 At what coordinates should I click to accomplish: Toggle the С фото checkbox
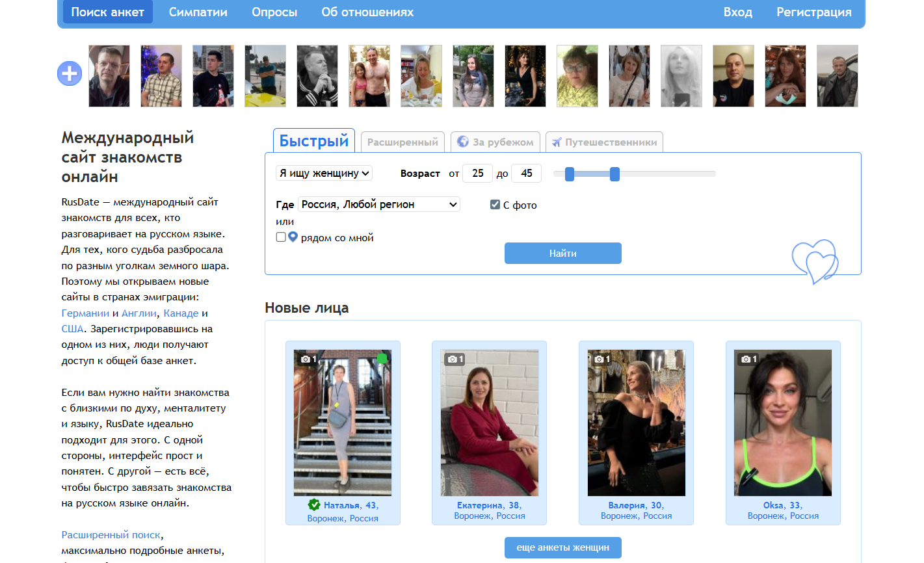(x=495, y=205)
